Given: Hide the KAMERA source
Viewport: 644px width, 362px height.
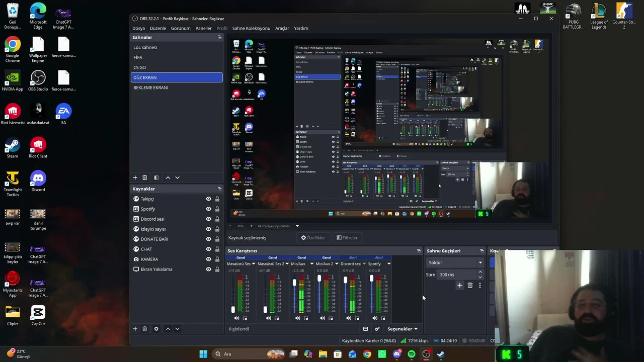Looking at the screenshot, I should pos(208,259).
